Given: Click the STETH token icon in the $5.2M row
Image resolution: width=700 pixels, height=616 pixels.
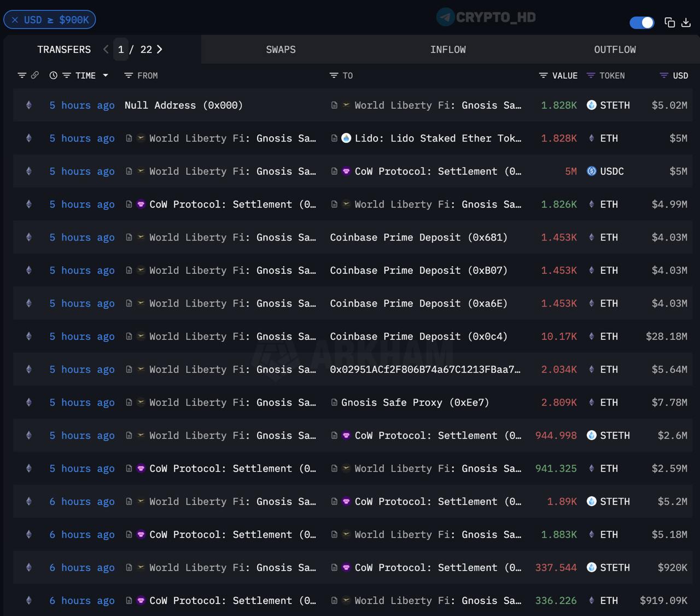Looking at the screenshot, I should click(591, 501).
